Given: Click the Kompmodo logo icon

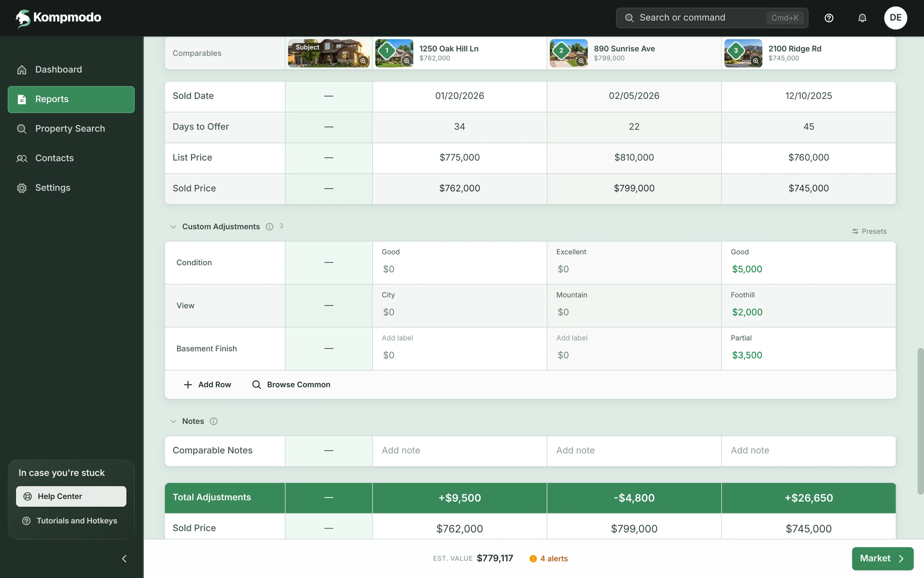Looking at the screenshot, I should click(x=23, y=18).
